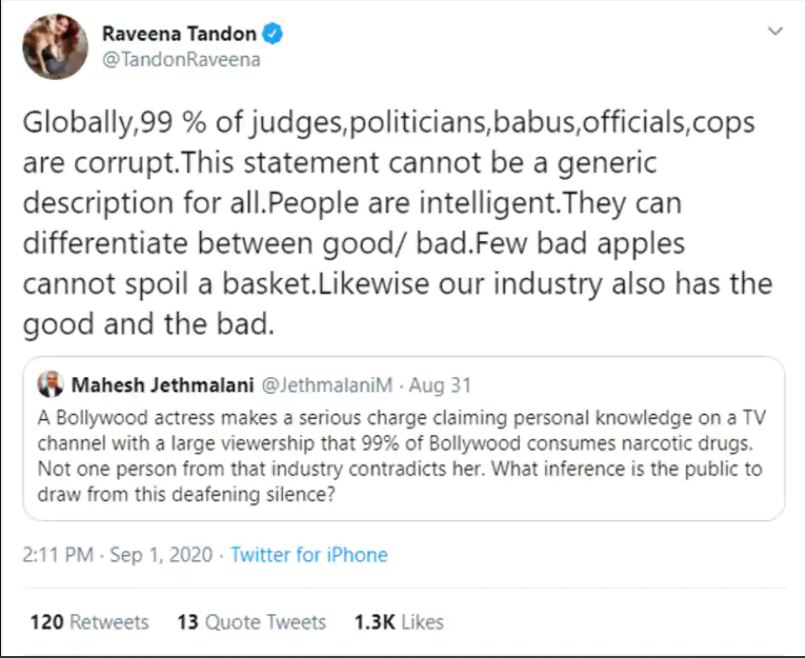Click the 'good and the bad' closing line
805x658 pixels.
pyautogui.click(x=148, y=324)
